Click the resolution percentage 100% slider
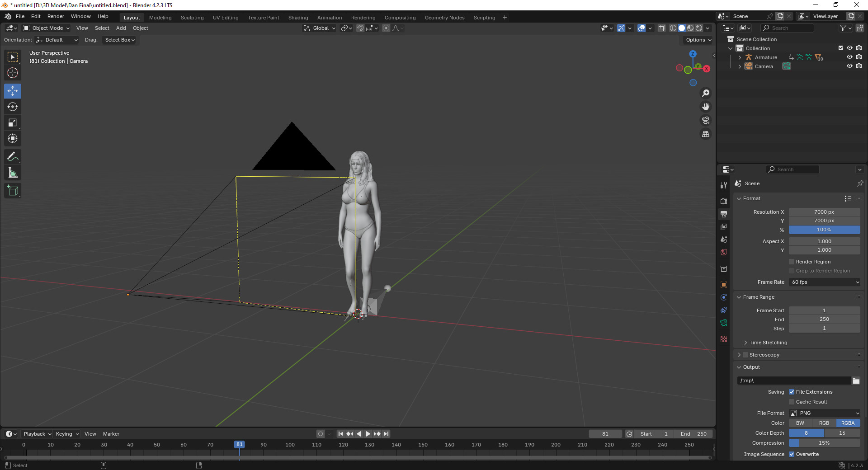 (x=825, y=230)
